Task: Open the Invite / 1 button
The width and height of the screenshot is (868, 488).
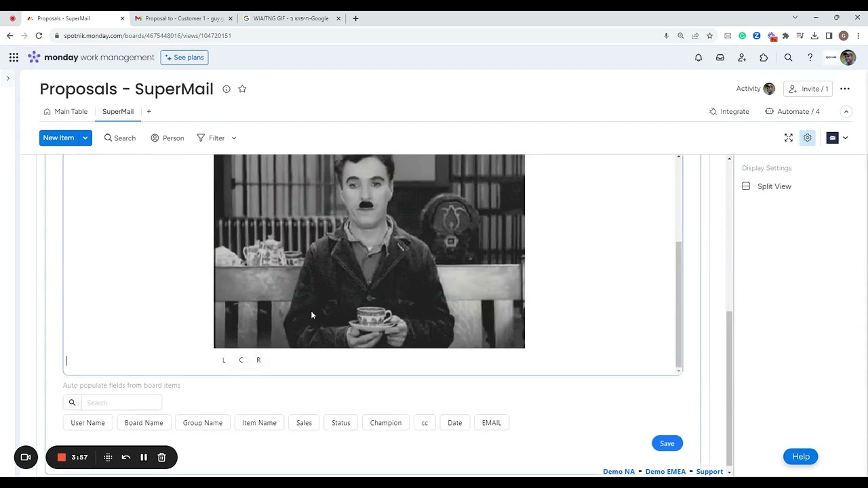Action: click(808, 89)
